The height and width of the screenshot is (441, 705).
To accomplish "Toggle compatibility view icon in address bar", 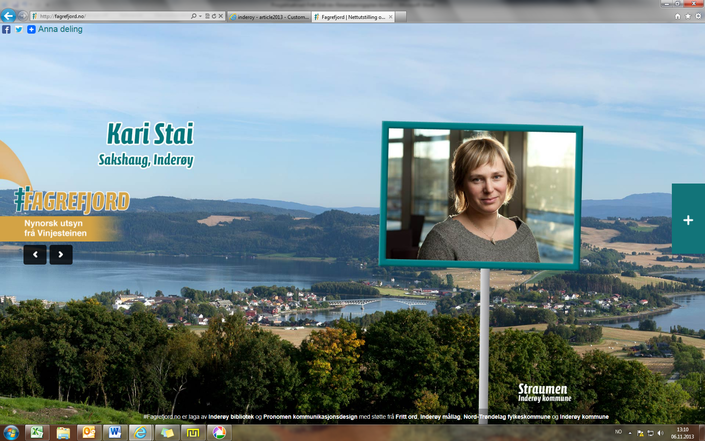I will click(207, 16).
